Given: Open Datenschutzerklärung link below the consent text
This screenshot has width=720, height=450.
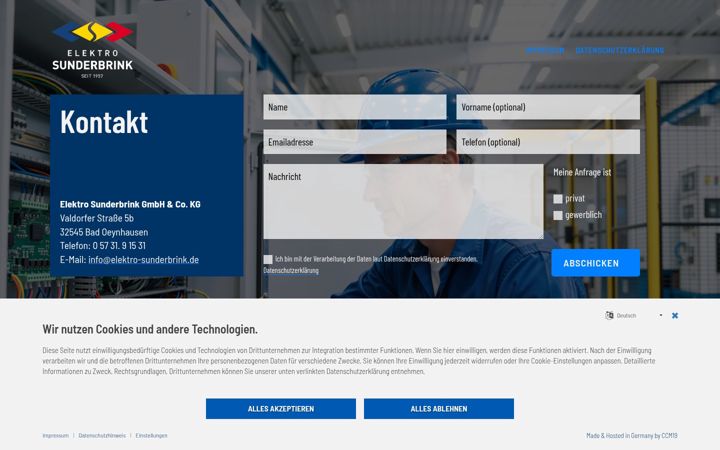Looking at the screenshot, I should [291, 270].
